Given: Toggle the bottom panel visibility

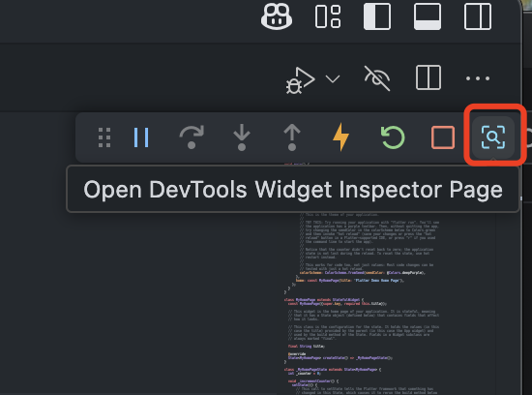Looking at the screenshot, I should point(428,16).
